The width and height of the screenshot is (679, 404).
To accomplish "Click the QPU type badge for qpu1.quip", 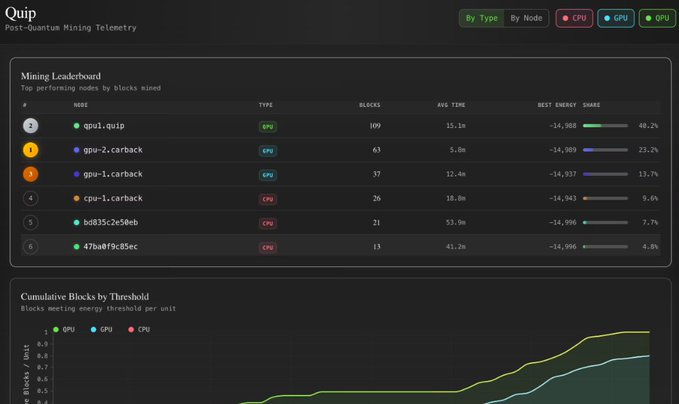I will point(268,126).
